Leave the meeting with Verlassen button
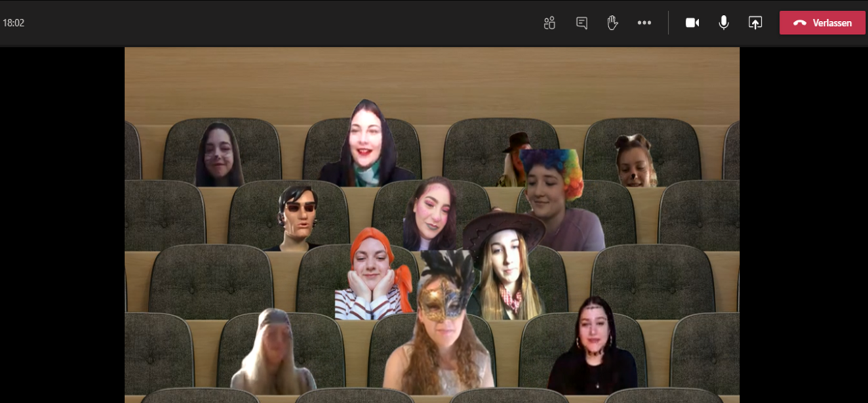 tap(823, 22)
